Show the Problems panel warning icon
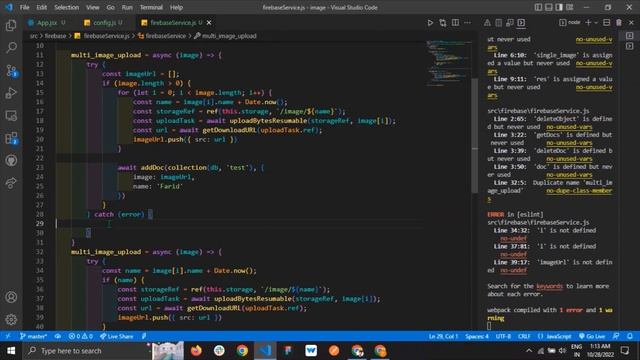Screen dimensions: 640x360 pyautogui.click(x=487, y=23)
